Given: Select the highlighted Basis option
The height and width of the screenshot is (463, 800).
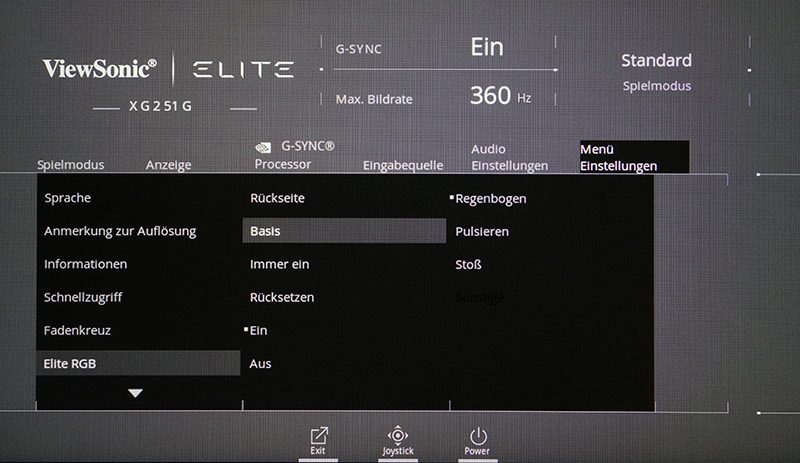Looking at the screenshot, I should 344,231.
